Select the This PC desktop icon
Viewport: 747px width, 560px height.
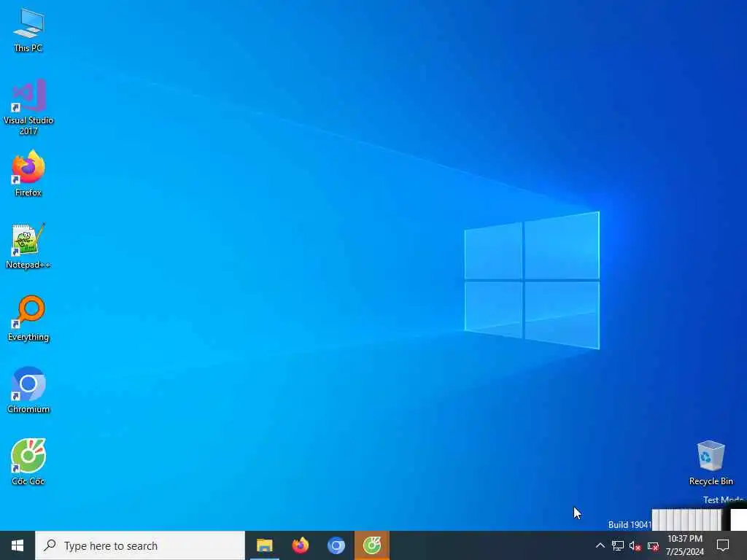pos(28,31)
